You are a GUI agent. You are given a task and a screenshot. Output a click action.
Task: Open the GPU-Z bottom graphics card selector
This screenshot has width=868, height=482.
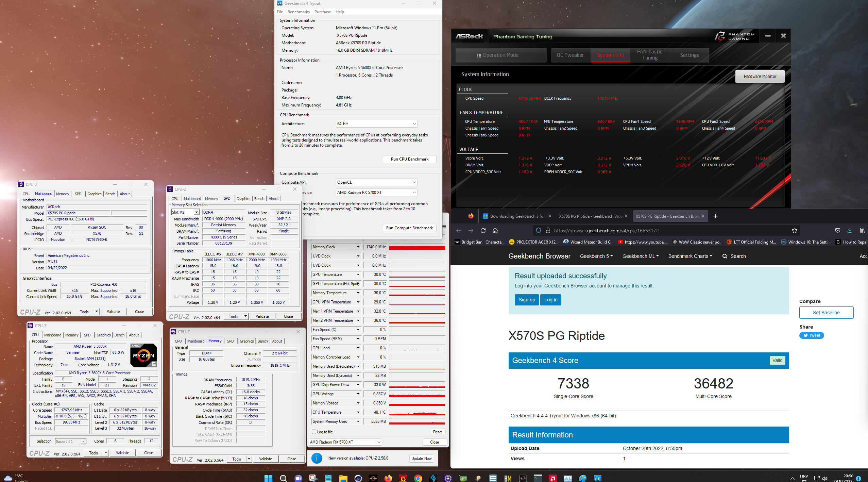(345, 442)
